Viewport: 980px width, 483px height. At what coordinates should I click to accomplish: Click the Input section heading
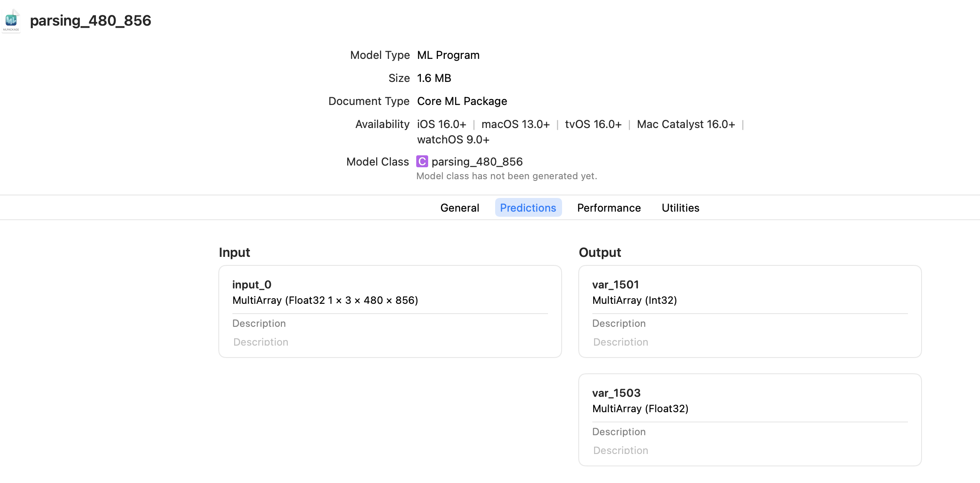pos(234,252)
